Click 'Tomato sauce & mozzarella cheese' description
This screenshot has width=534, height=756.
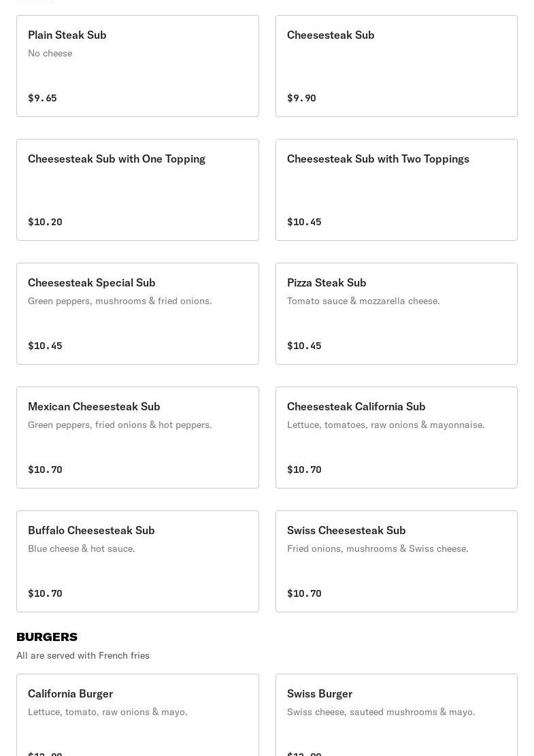[363, 301]
